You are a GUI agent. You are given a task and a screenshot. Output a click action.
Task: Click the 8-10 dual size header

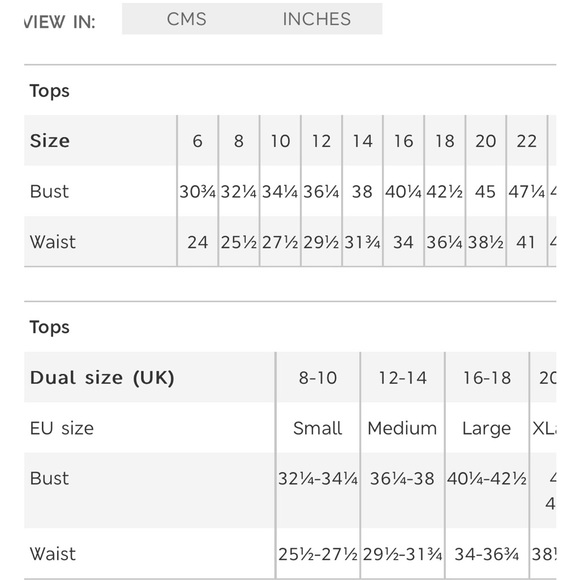coord(318,378)
